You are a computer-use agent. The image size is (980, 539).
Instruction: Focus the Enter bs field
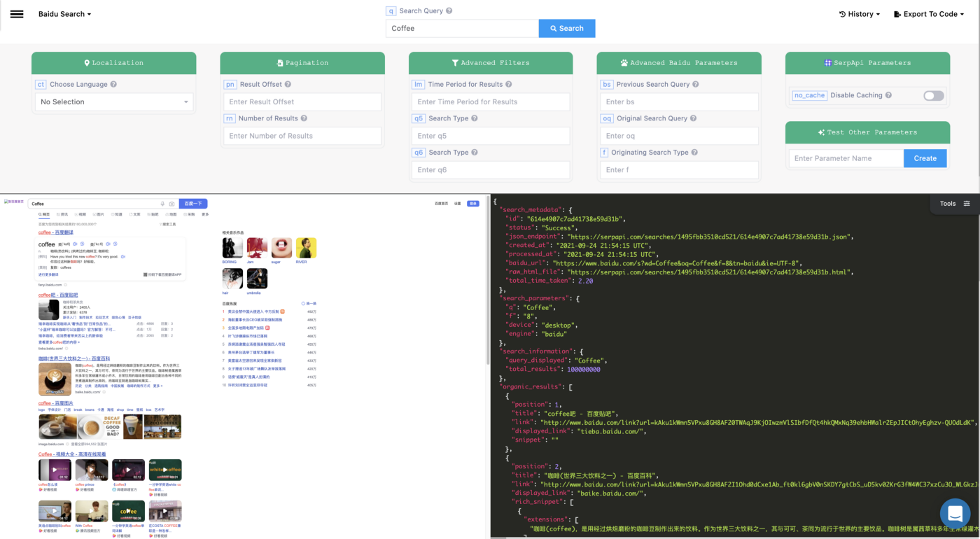(x=679, y=102)
